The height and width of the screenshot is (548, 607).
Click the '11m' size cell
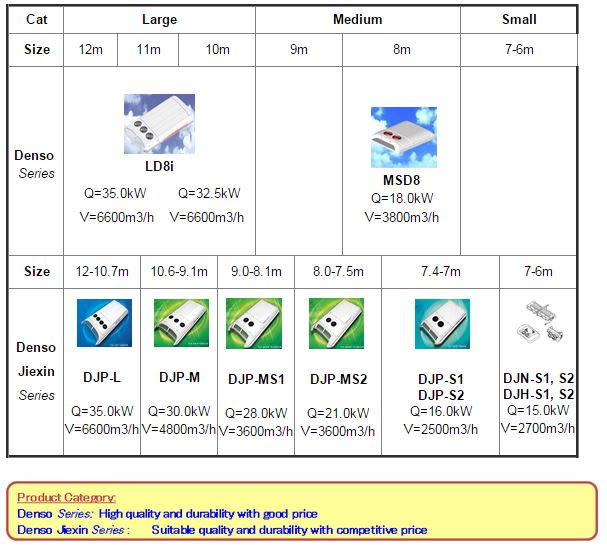tap(148, 50)
